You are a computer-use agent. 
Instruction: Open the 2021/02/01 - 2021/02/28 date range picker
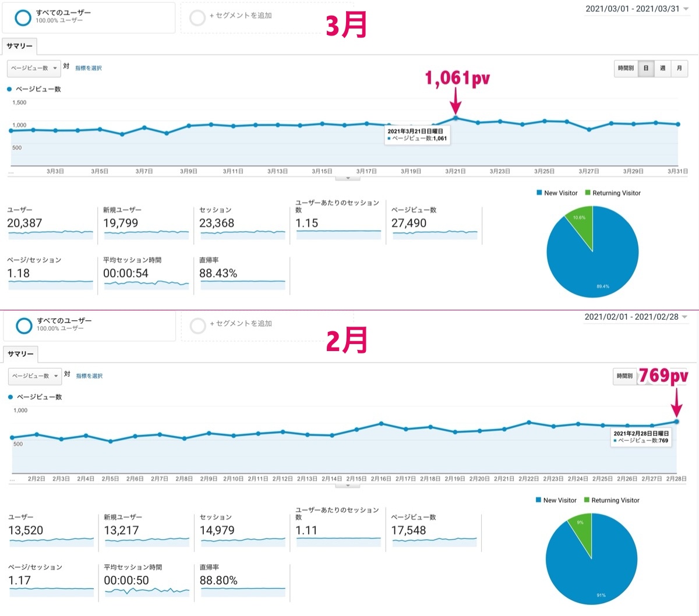636,317
